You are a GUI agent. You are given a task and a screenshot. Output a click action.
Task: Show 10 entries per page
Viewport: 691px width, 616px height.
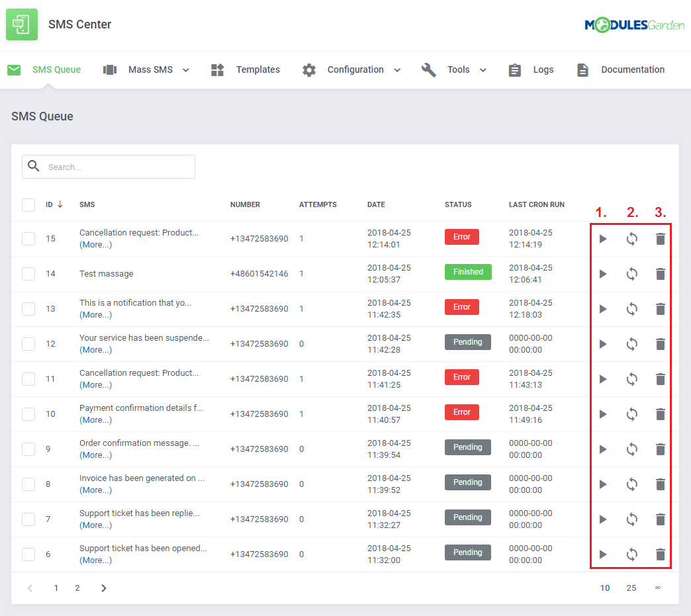(605, 588)
